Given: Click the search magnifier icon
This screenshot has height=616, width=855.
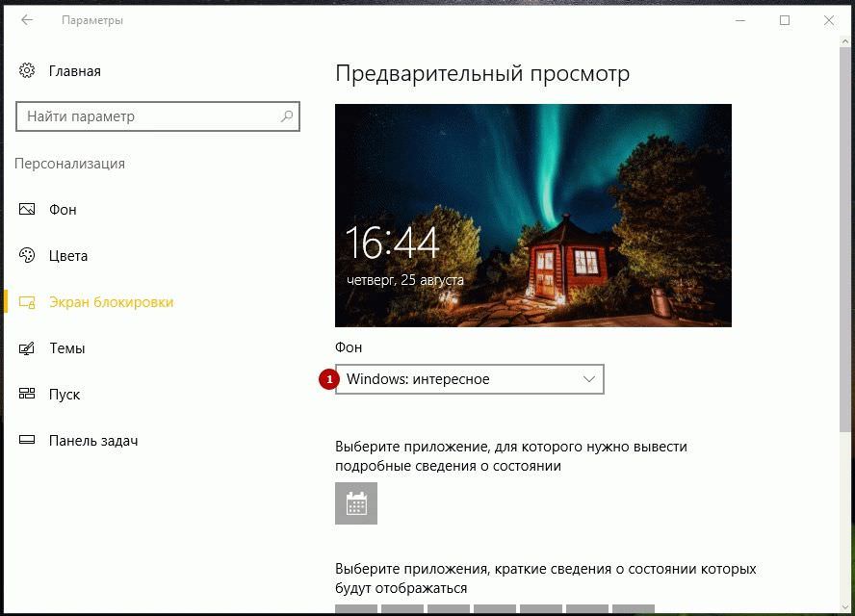Looking at the screenshot, I should [x=287, y=116].
